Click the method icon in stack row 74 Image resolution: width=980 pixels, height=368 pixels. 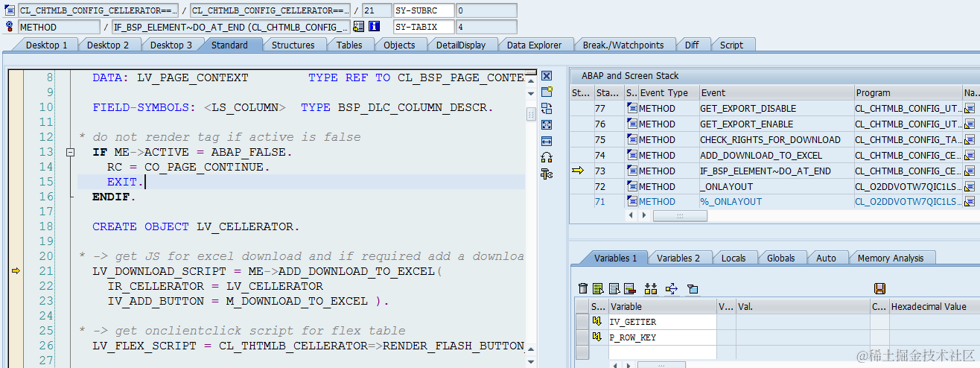pos(632,155)
